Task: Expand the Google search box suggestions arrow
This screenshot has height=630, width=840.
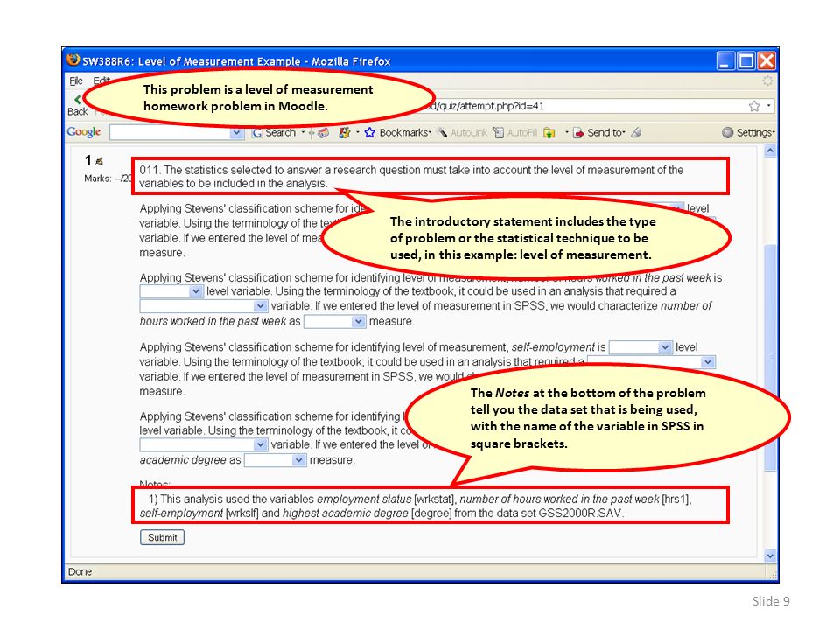Action: [x=237, y=132]
